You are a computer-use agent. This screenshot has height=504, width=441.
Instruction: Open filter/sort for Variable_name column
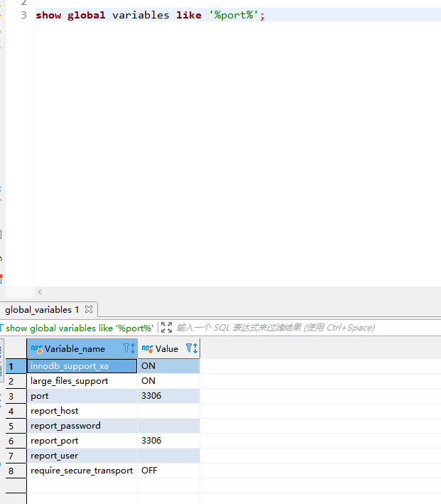[129, 348]
